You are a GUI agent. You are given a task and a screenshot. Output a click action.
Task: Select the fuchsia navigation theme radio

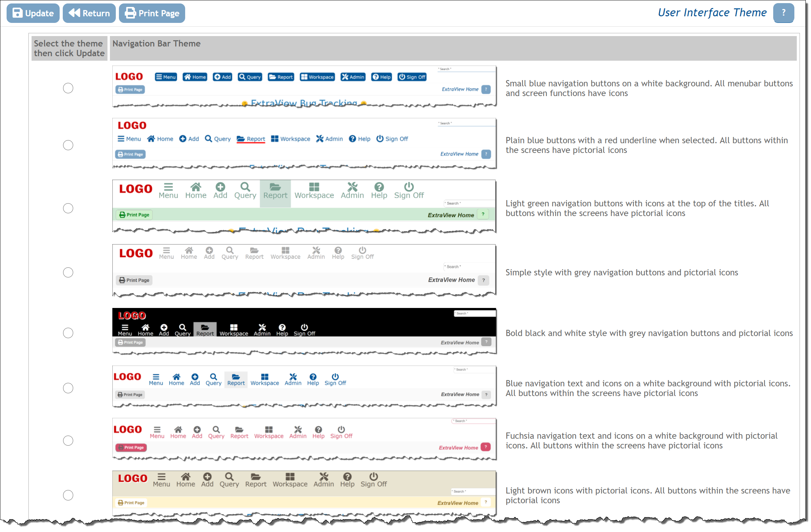(x=68, y=440)
